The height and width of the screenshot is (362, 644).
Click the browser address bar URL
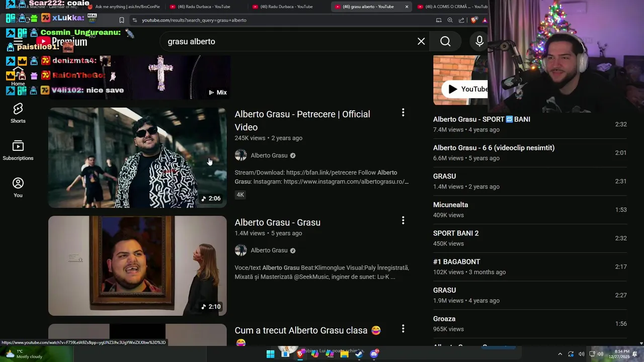click(194, 20)
